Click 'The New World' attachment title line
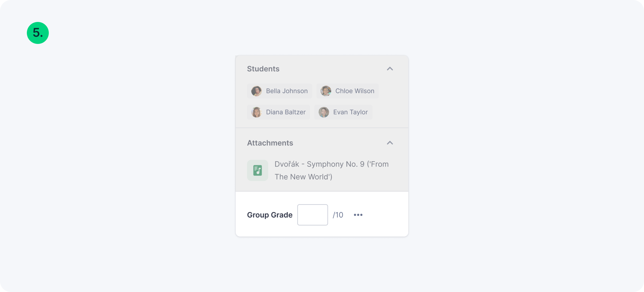 [x=303, y=177]
